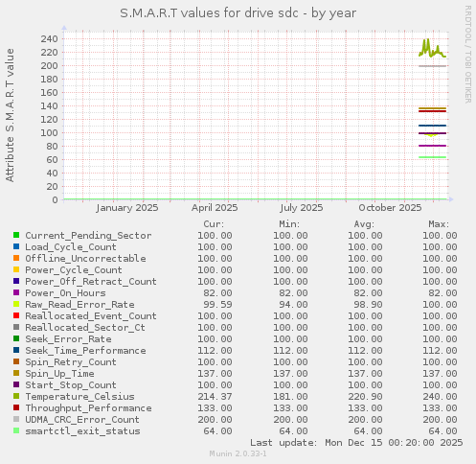This screenshot has width=476, height=464.
Task: Click the Temperature_Celsius average value 220.90
Action: pyautogui.click(x=365, y=397)
